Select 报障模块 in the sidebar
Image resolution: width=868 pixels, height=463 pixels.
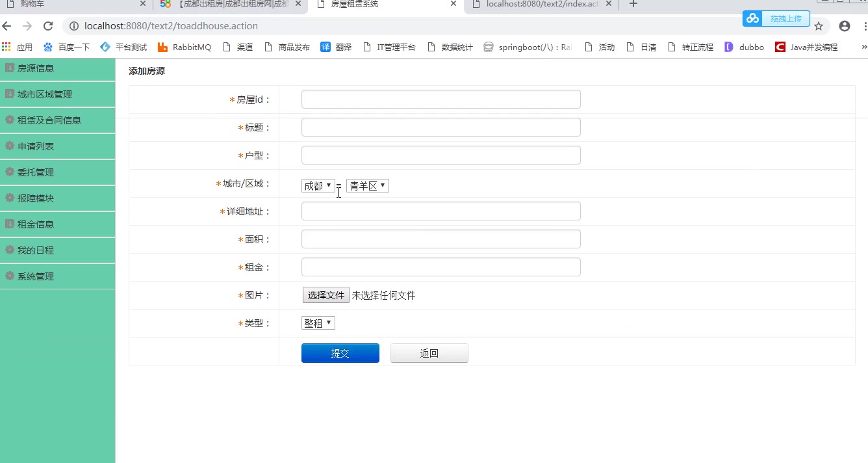pos(57,198)
